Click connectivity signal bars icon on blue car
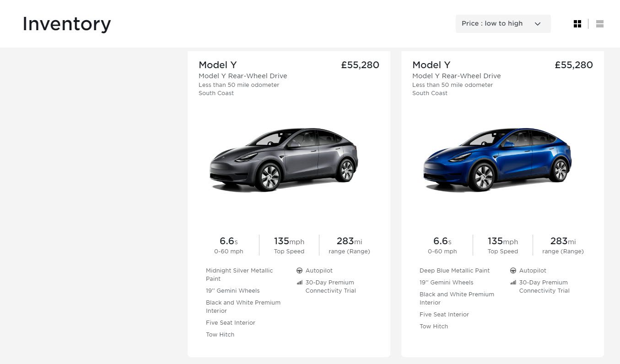The height and width of the screenshot is (364, 620). [513, 283]
